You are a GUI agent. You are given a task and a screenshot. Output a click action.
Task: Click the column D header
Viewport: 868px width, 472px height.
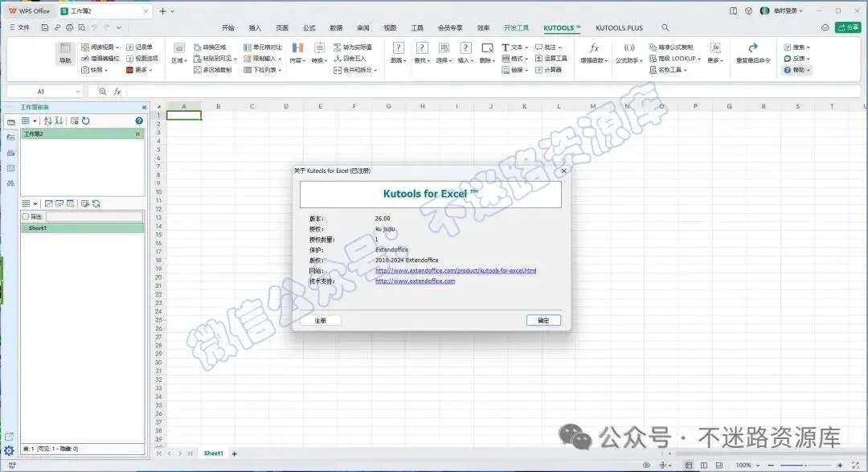click(286, 106)
